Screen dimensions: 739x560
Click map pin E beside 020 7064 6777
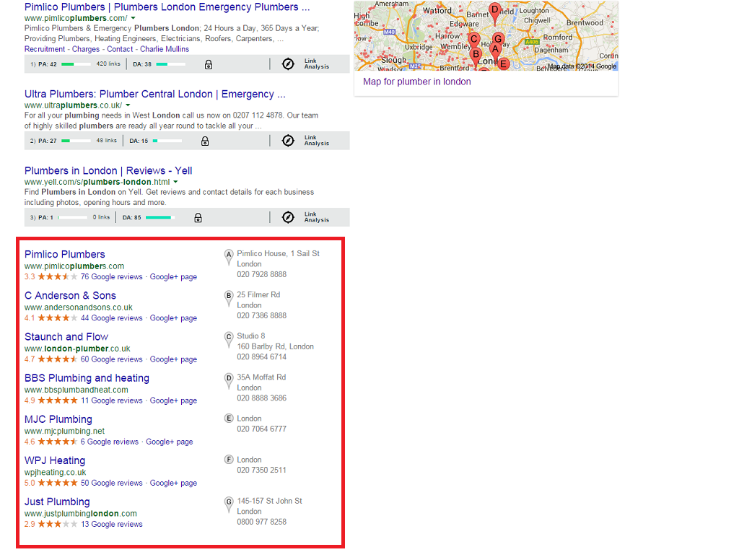pos(229,419)
